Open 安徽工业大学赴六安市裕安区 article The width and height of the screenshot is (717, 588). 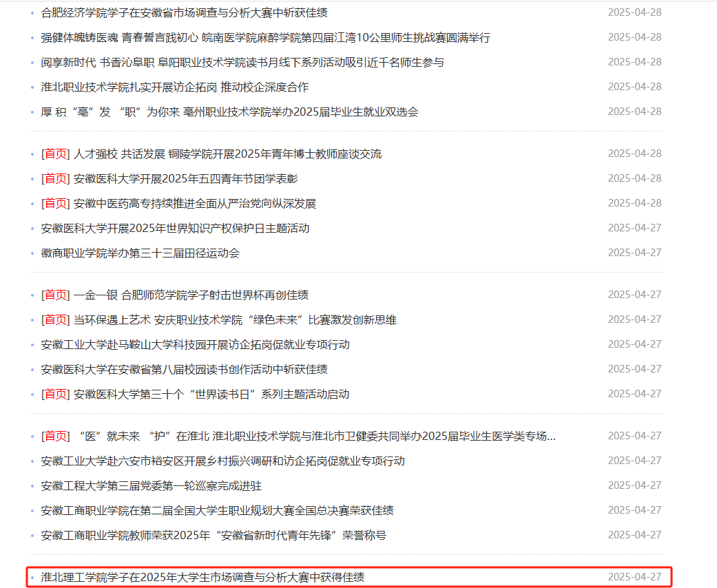pos(222,461)
